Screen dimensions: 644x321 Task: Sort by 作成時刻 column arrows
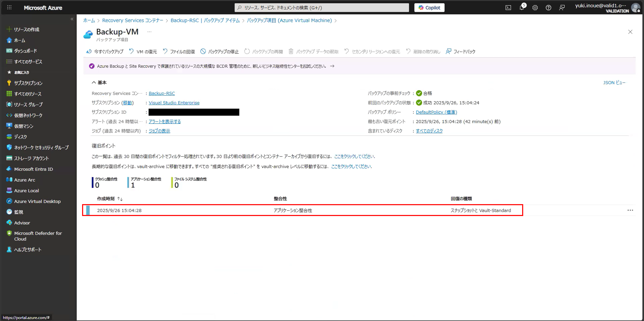(120, 199)
